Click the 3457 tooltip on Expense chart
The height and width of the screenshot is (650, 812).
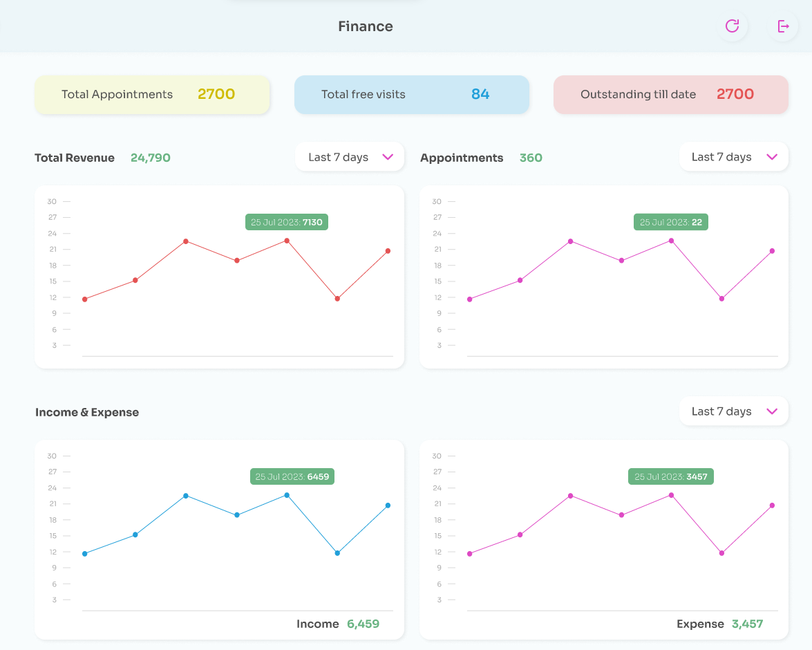point(670,476)
